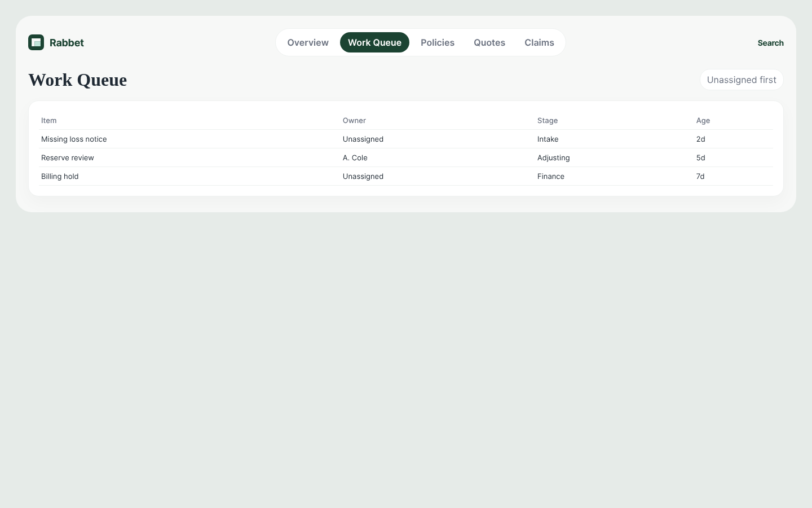This screenshot has height=508, width=812.
Task: Click the 7d age value
Action: point(700,176)
